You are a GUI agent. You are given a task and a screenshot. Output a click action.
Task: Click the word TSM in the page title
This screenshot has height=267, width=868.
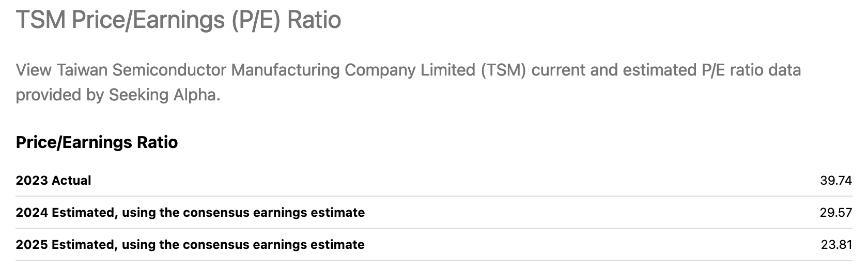pyautogui.click(x=41, y=20)
